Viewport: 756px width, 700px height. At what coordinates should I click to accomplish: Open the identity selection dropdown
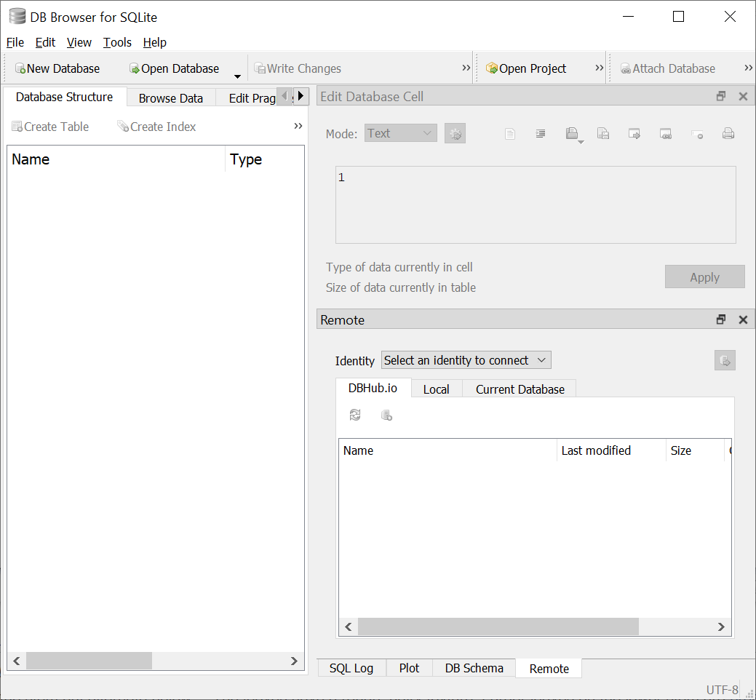(x=466, y=359)
